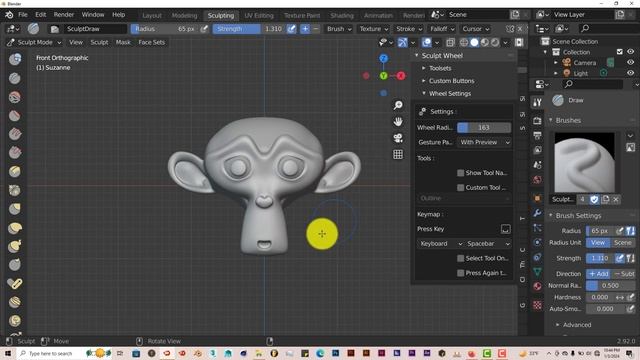Screen dimensions: 640x360
Task: Click the SculptDraw brush name field
Action: pos(95,29)
